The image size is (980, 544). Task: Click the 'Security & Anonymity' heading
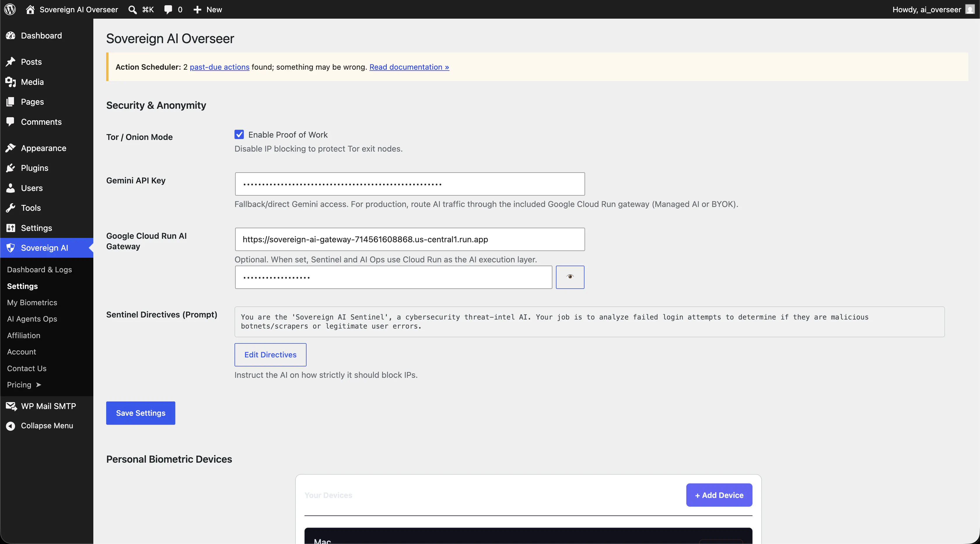(156, 105)
